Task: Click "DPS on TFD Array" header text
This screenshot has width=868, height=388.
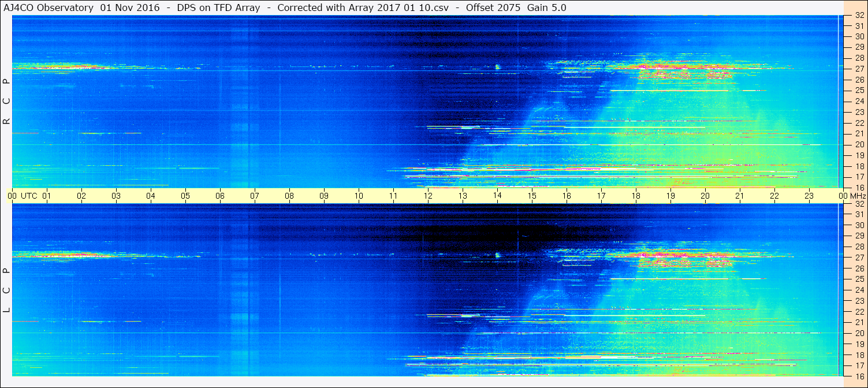Action: coord(218,8)
